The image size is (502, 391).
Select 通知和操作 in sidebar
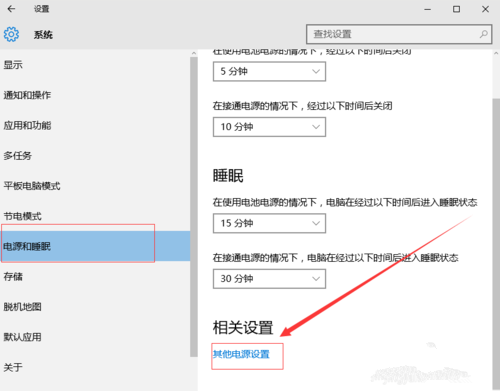(27, 95)
